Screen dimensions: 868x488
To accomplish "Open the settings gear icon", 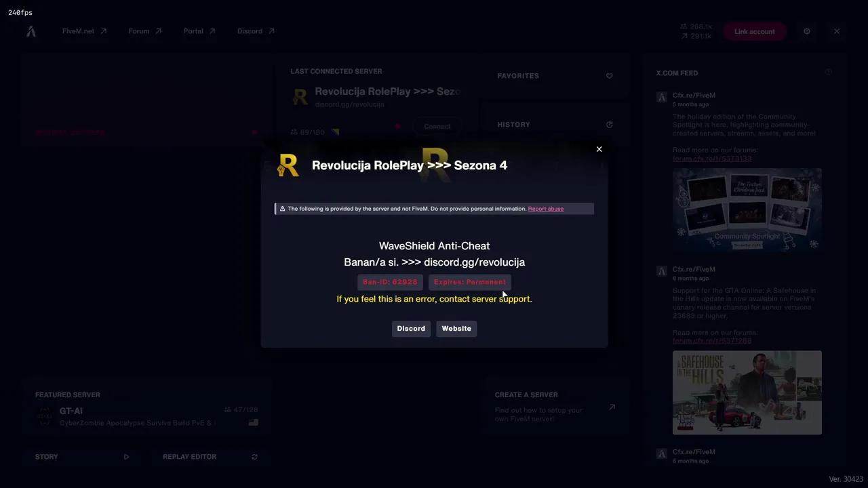I will pyautogui.click(x=807, y=31).
